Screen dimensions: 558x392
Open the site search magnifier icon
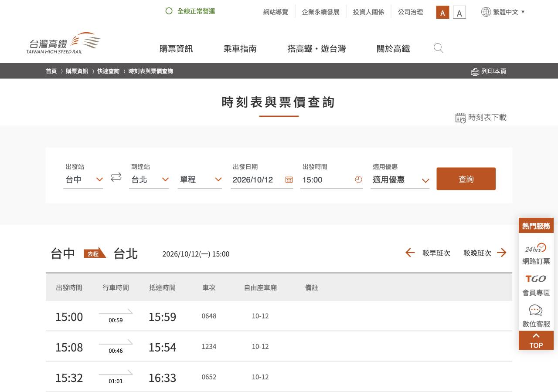click(x=439, y=48)
